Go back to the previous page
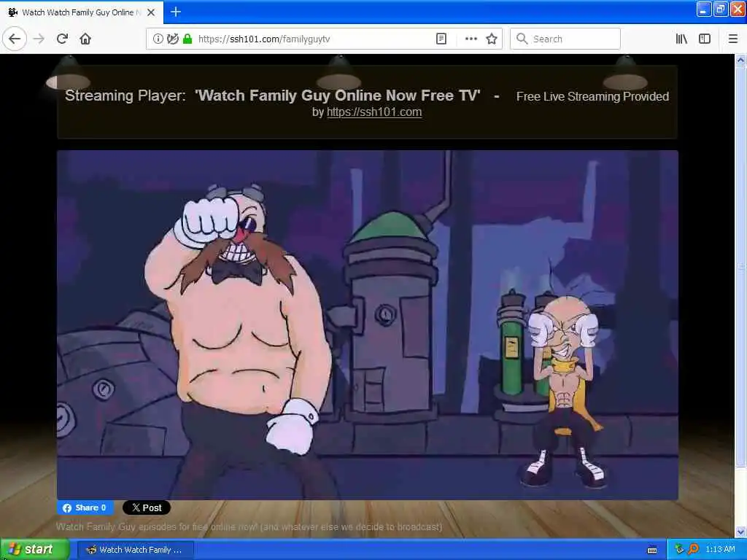This screenshot has width=747, height=560. 15,39
